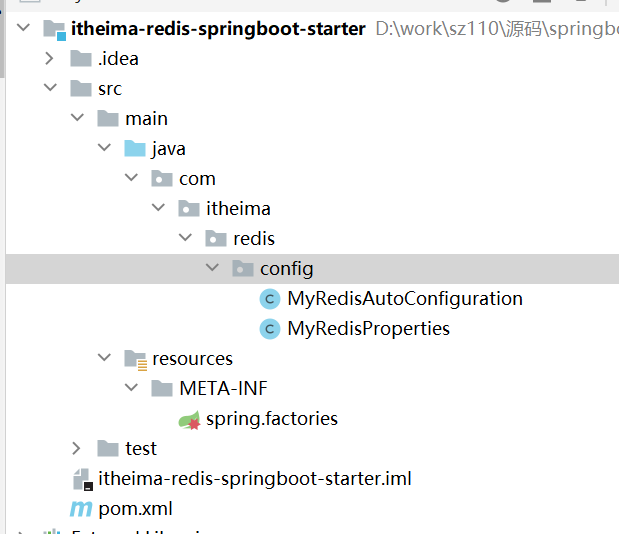The image size is (619, 534).
Task: Expand the test folder
Action: pos(77,449)
